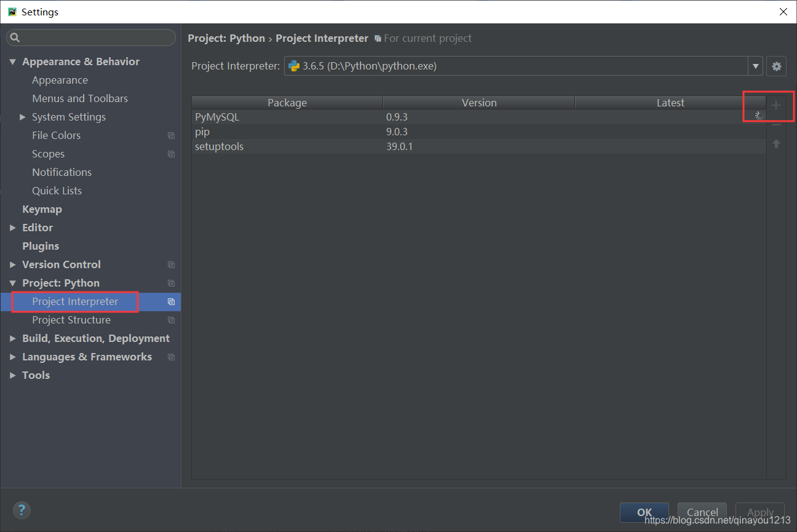
Task: Select Project Interpreter in tree
Action: coord(75,301)
